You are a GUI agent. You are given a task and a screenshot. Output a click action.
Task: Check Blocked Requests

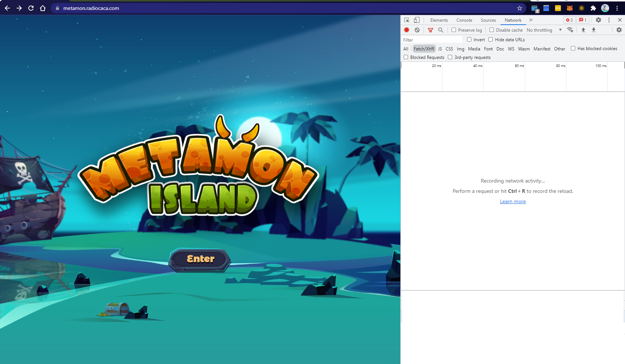(406, 57)
